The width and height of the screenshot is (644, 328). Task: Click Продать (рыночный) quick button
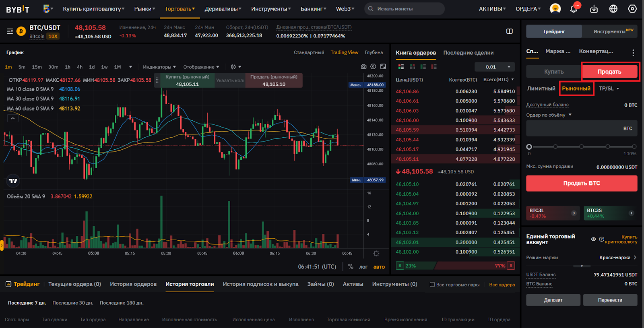pos(274,80)
